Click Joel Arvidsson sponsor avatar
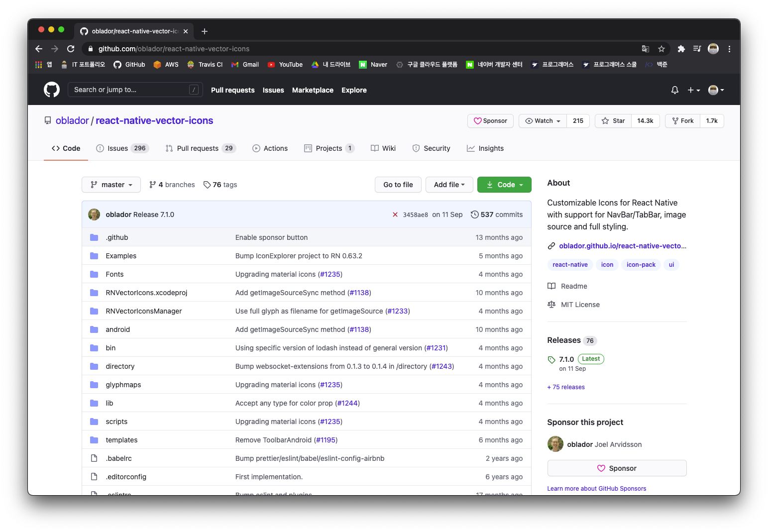The image size is (768, 532). coord(555,444)
